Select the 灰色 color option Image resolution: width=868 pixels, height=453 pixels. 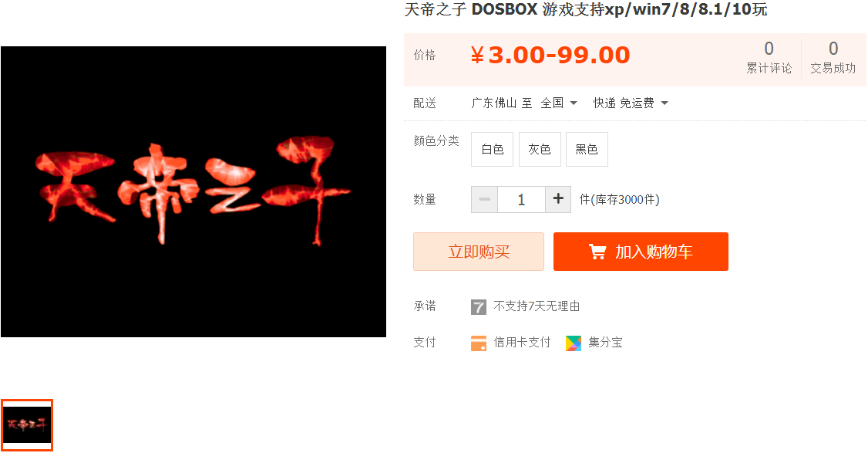tap(540, 149)
